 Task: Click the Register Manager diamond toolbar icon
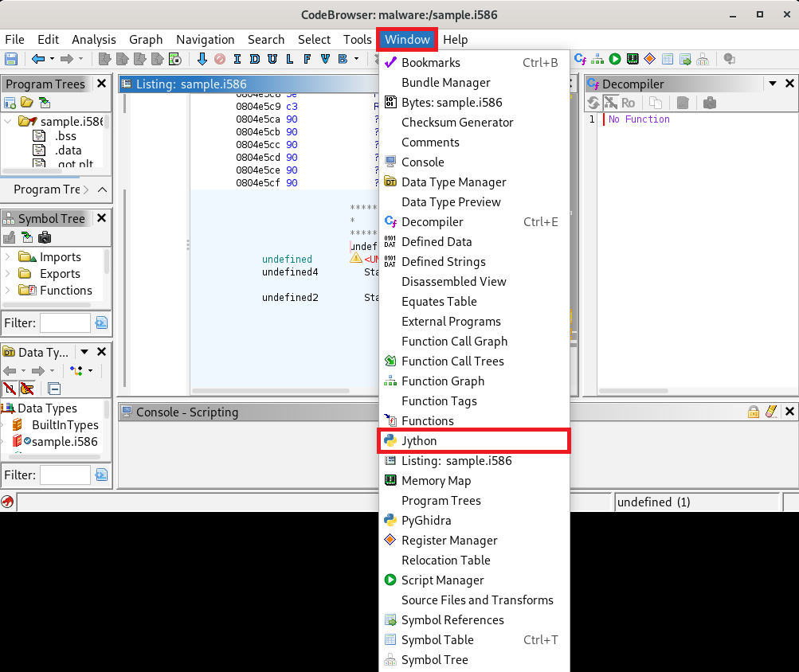tap(649, 59)
